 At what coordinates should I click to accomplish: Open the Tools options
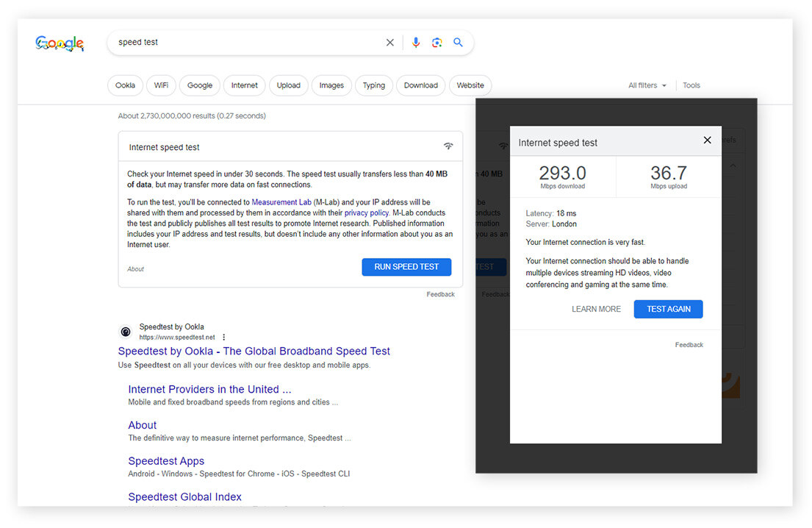[x=691, y=85]
